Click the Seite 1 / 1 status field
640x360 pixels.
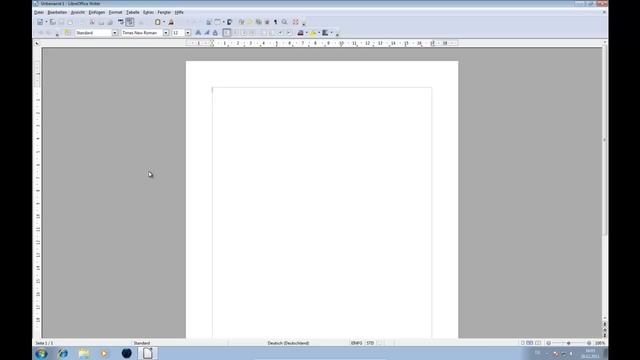44,343
